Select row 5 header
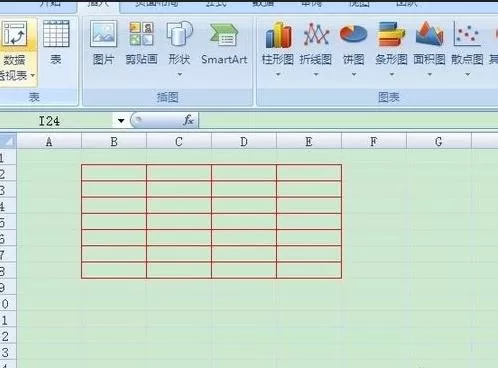Screen dimensions: 498x368 pyautogui.click(x=8, y=222)
